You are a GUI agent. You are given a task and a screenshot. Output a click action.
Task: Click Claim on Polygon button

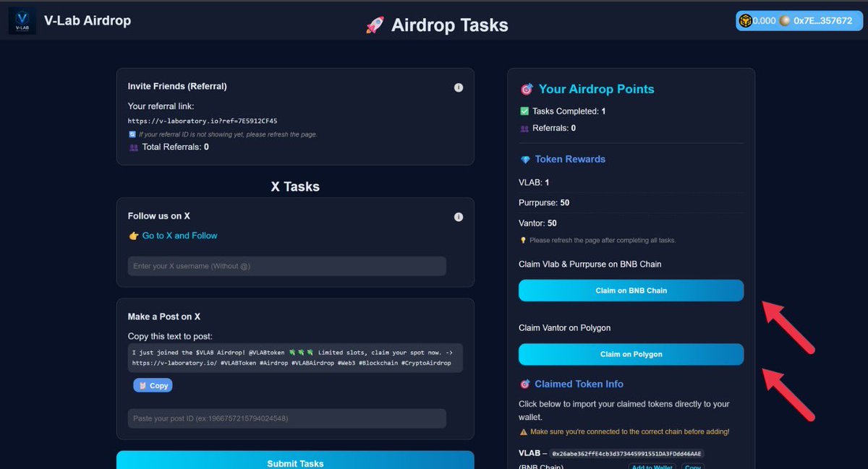631,354
